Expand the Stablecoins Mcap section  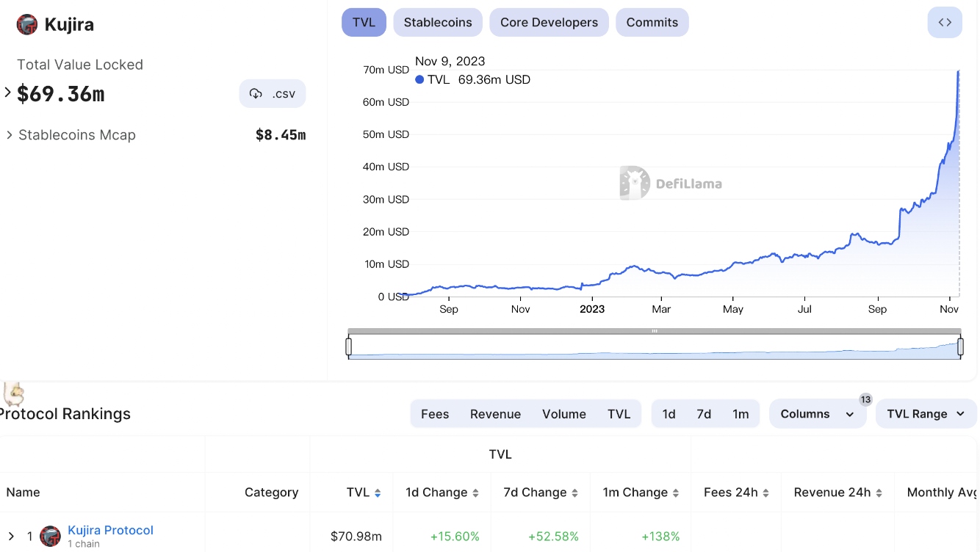pyautogui.click(x=9, y=135)
